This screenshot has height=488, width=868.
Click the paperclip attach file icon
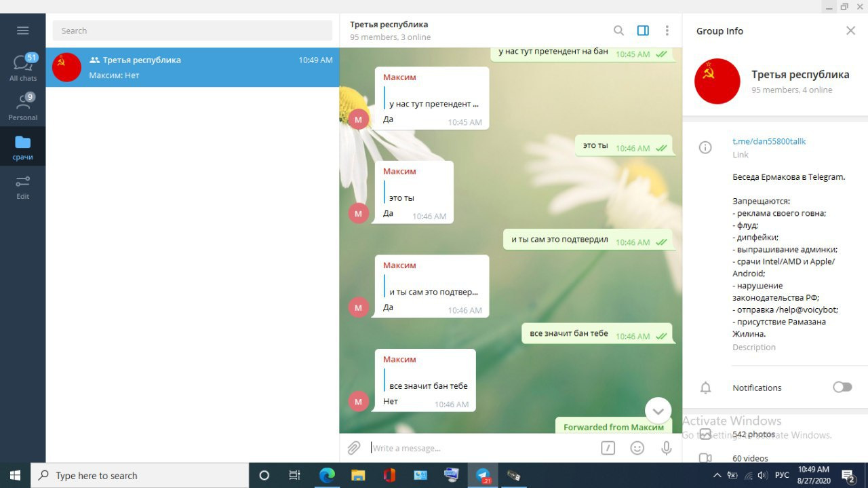(354, 448)
